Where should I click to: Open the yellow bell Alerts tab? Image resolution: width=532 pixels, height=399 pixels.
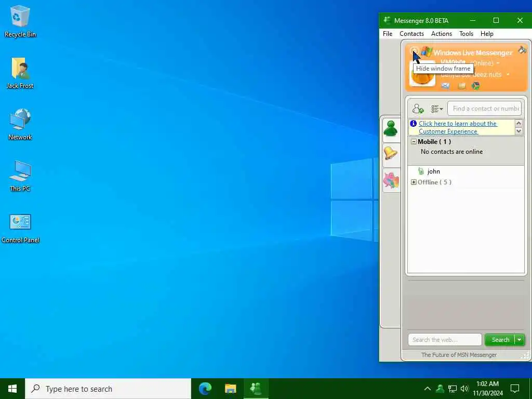point(391,155)
